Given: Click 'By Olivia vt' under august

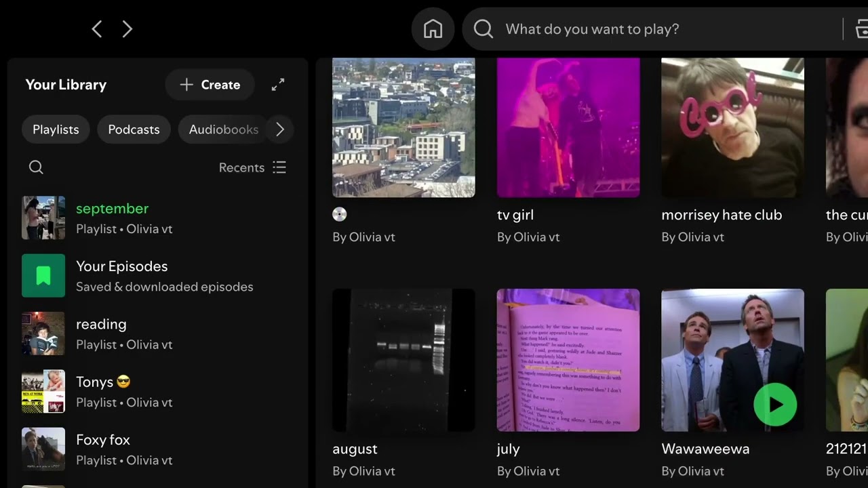Looking at the screenshot, I should (x=363, y=471).
